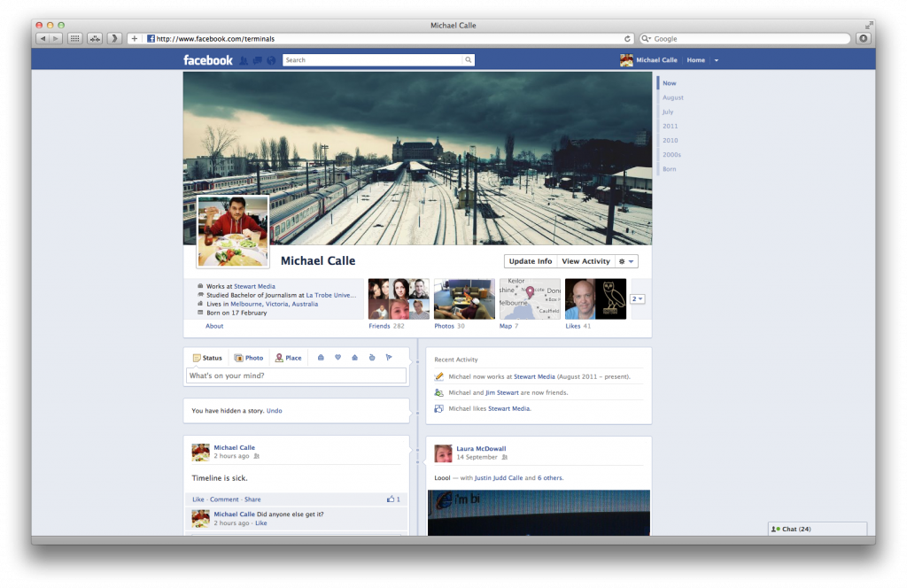Jump to Now on the timeline

pos(670,83)
